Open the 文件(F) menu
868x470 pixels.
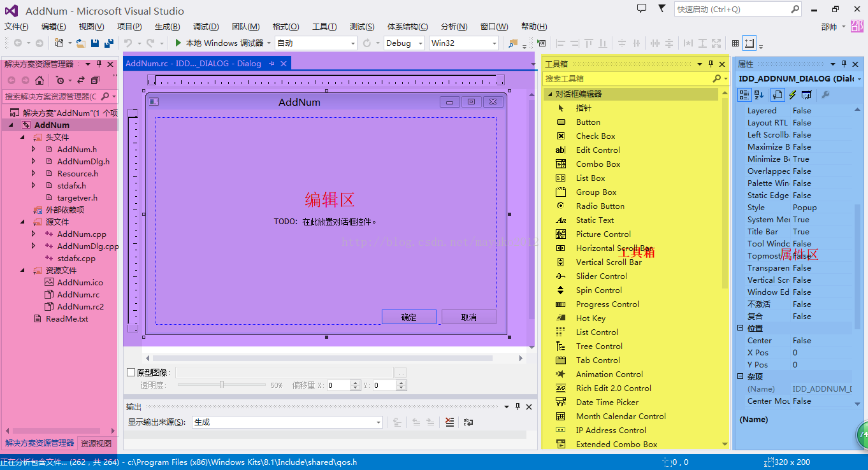(17, 26)
